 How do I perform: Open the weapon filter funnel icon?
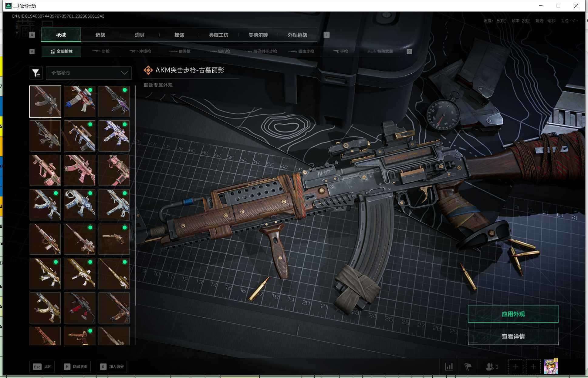click(36, 73)
